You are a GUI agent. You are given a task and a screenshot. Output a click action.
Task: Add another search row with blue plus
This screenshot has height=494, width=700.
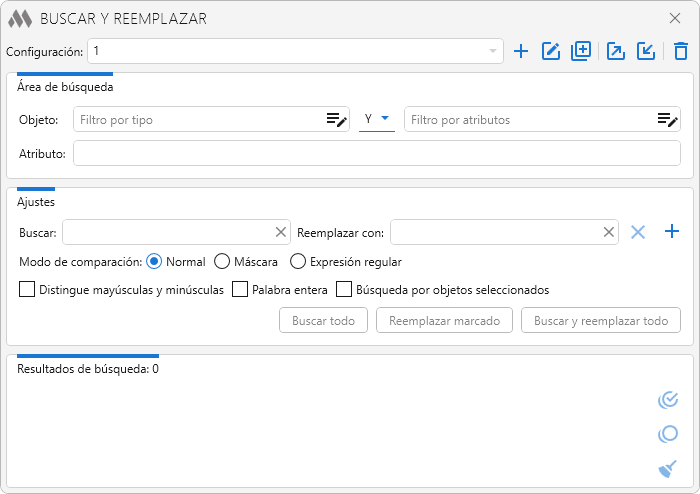pyautogui.click(x=672, y=232)
